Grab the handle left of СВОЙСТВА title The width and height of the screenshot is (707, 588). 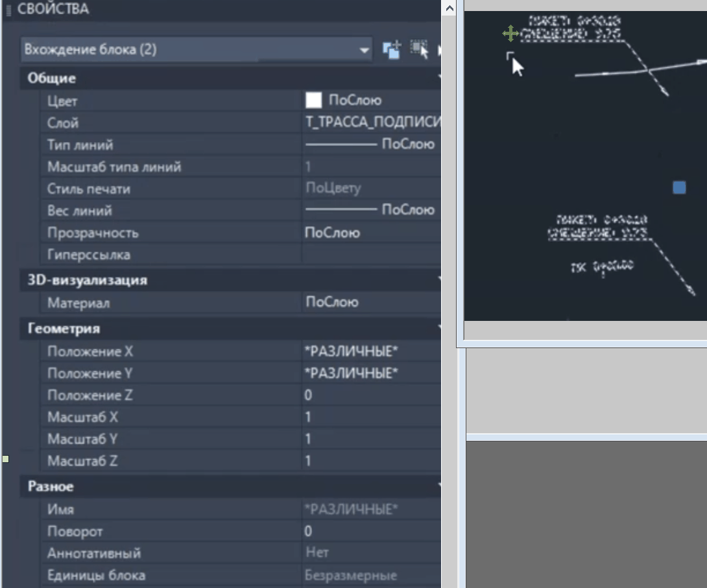coord(9,10)
